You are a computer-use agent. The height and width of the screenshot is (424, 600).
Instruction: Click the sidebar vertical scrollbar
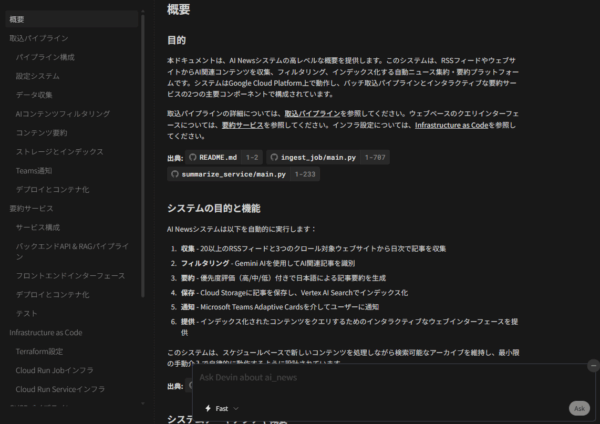tap(143, 150)
